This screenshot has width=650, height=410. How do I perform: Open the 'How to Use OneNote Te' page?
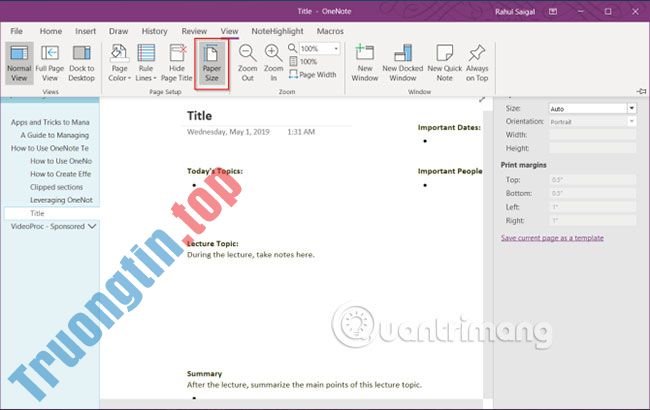click(x=50, y=148)
